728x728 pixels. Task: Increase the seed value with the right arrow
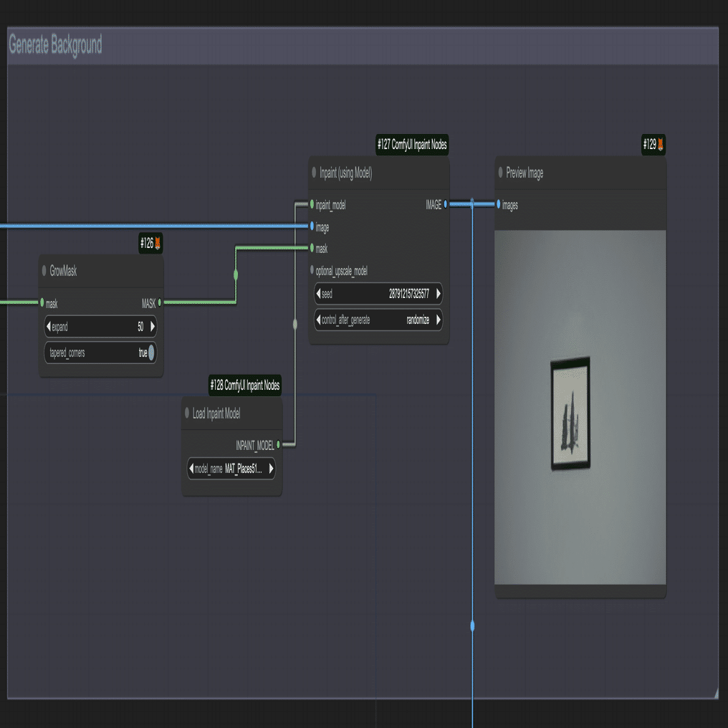[x=439, y=294]
